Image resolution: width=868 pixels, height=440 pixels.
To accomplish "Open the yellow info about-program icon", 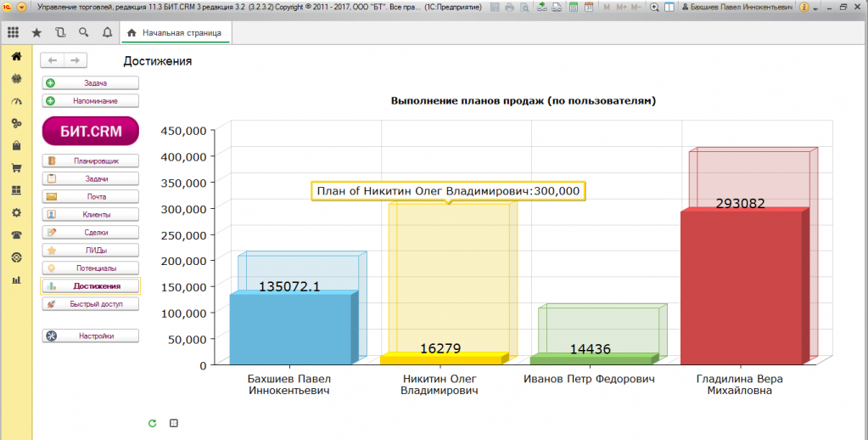I will 804,7.
